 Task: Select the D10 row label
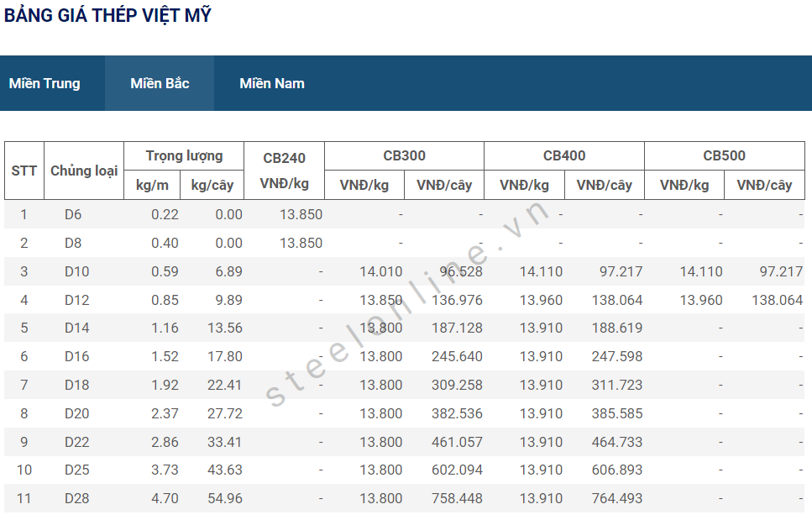point(76,271)
